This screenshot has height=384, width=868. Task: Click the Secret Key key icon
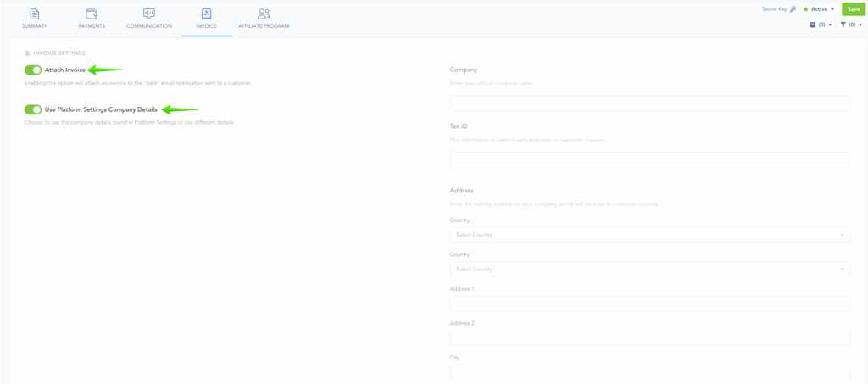(x=793, y=9)
